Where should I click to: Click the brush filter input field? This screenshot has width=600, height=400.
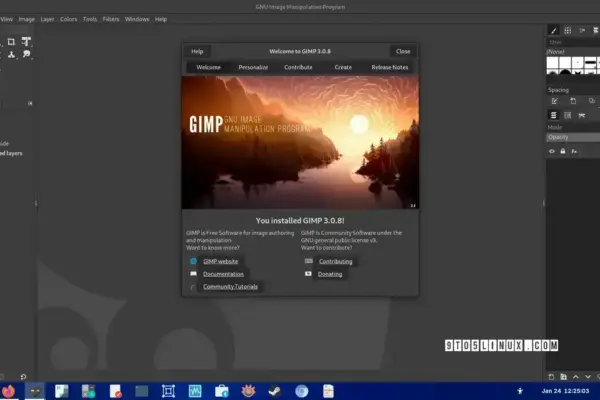[573, 42]
